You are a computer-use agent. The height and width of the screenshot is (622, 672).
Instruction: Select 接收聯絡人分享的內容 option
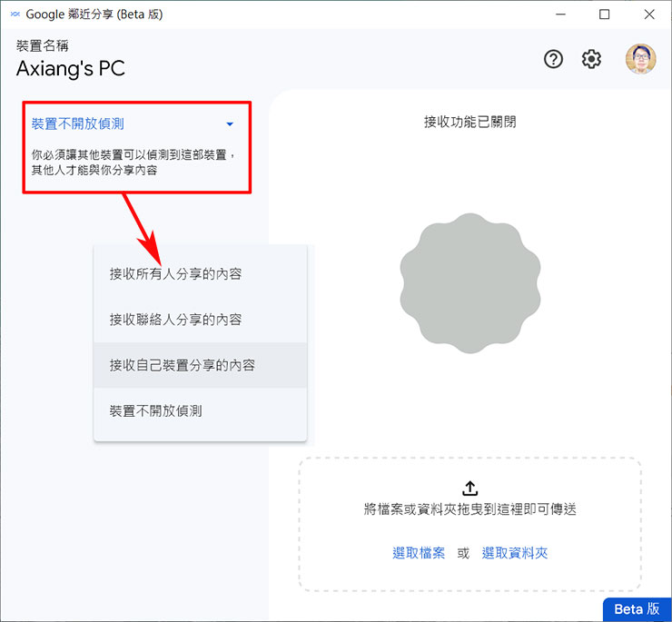coord(200,320)
